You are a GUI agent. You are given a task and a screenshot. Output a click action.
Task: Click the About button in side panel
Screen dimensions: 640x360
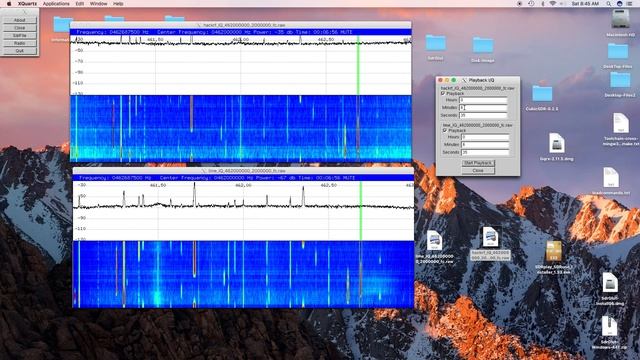click(20, 20)
